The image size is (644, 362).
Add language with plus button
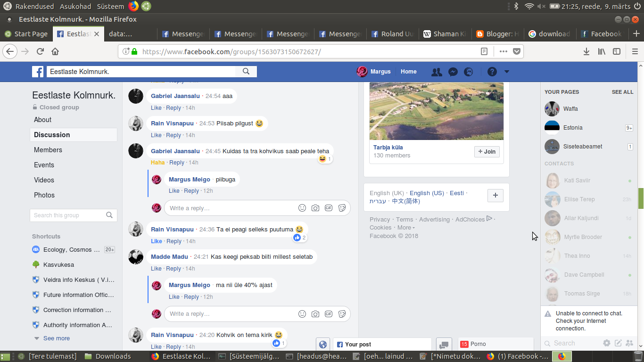pos(495,195)
